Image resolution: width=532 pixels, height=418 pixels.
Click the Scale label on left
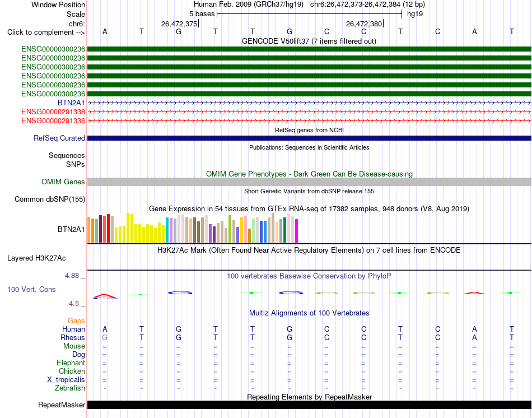[x=76, y=14]
